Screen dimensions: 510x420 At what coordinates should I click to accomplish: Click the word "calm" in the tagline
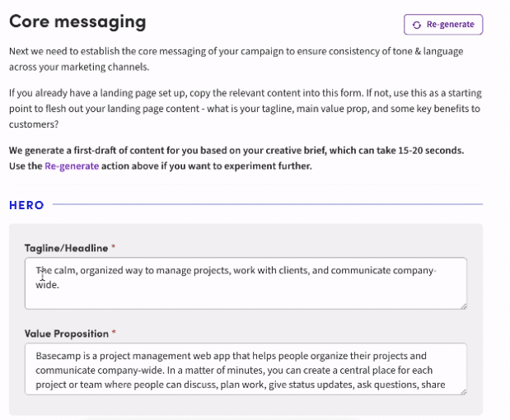click(x=66, y=270)
